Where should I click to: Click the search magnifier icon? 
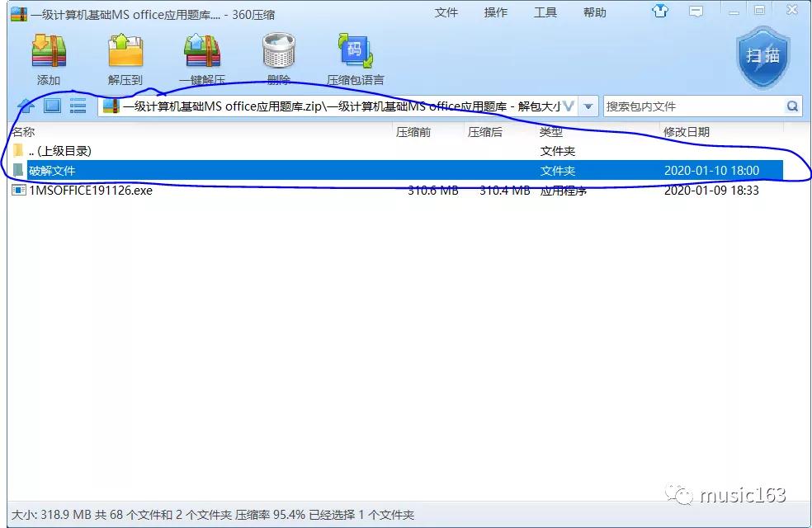(x=792, y=106)
